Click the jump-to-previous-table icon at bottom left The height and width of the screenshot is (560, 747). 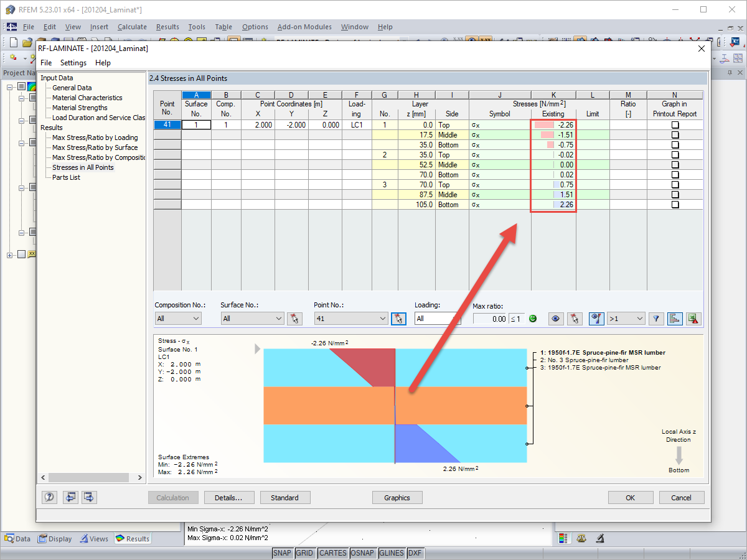point(70,497)
